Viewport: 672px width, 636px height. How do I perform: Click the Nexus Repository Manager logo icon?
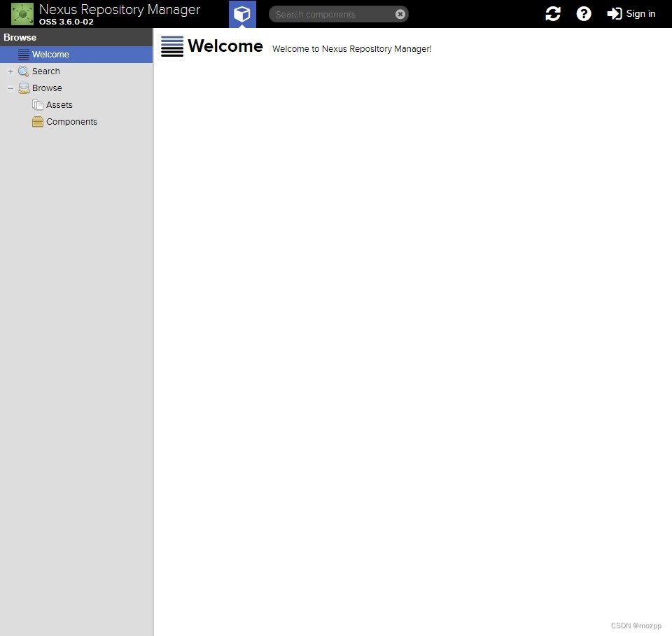click(22, 14)
